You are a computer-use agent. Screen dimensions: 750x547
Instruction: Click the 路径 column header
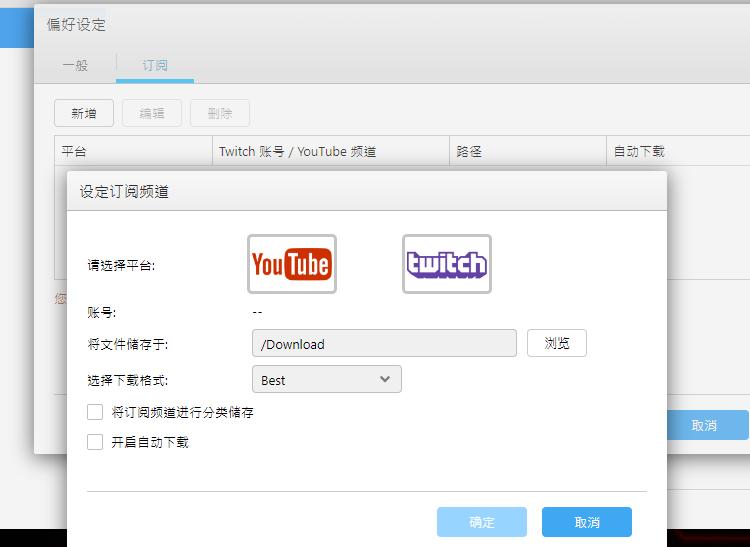tap(528, 152)
